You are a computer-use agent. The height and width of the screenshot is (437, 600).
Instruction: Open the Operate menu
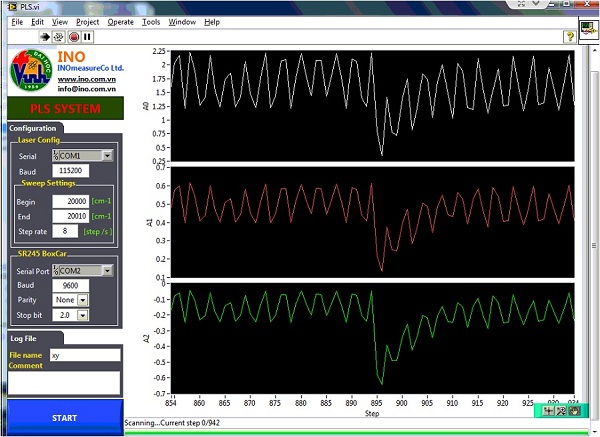(120, 21)
